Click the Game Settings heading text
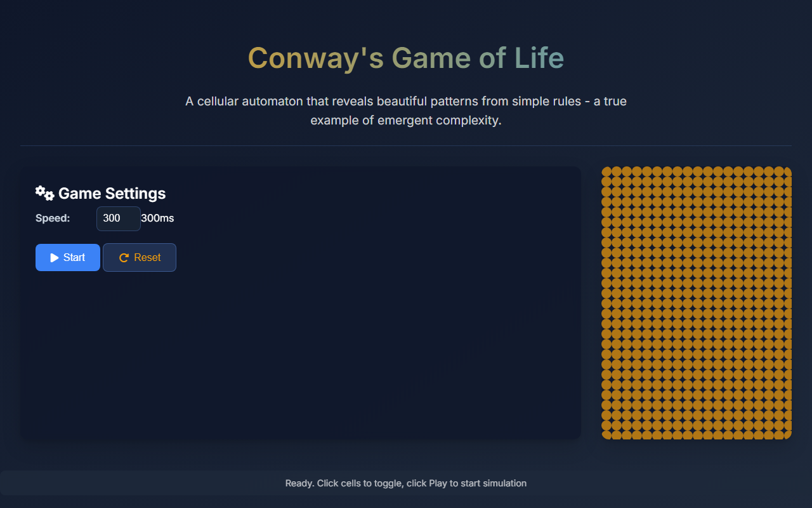This screenshot has width=812, height=508. coord(112,193)
